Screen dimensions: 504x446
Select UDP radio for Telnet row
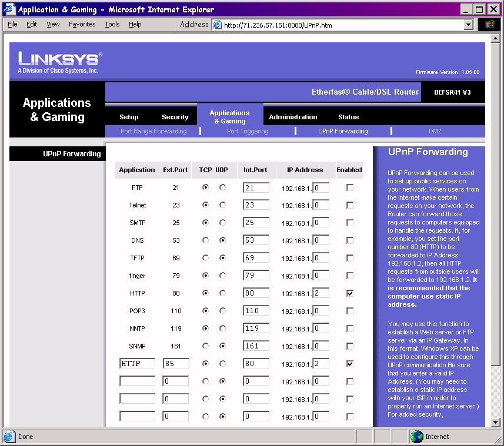(222, 205)
